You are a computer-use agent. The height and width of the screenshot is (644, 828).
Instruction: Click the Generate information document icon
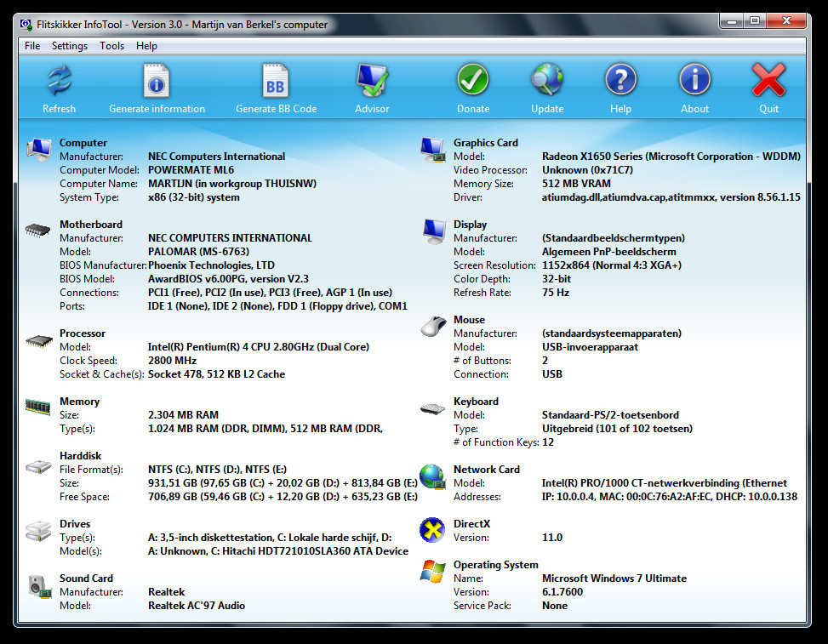click(x=157, y=80)
